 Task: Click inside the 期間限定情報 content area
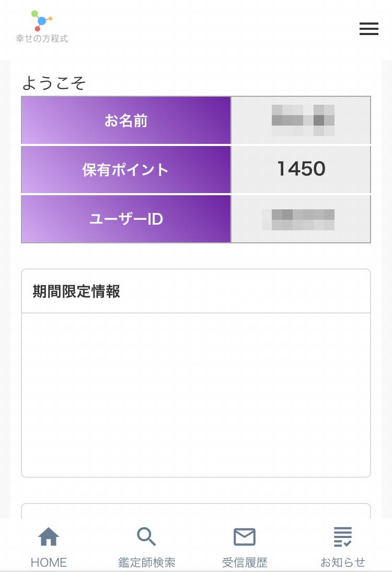196,395
